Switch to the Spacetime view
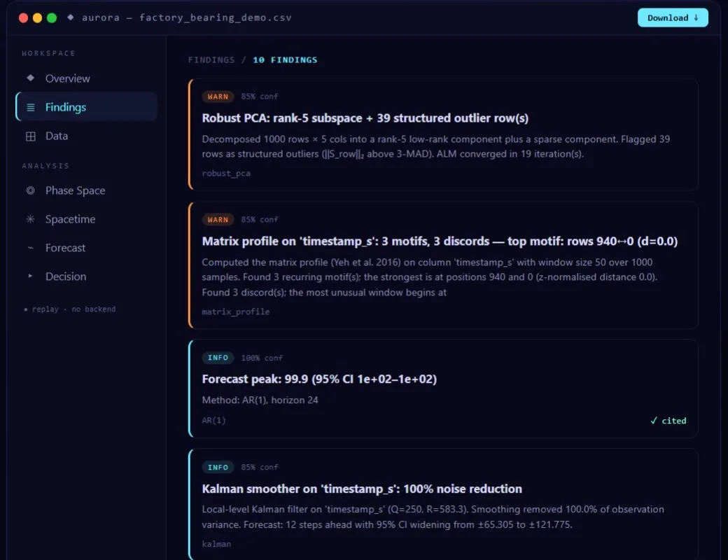The width and height of the screenshot is (728, 560). pos(86,219)
